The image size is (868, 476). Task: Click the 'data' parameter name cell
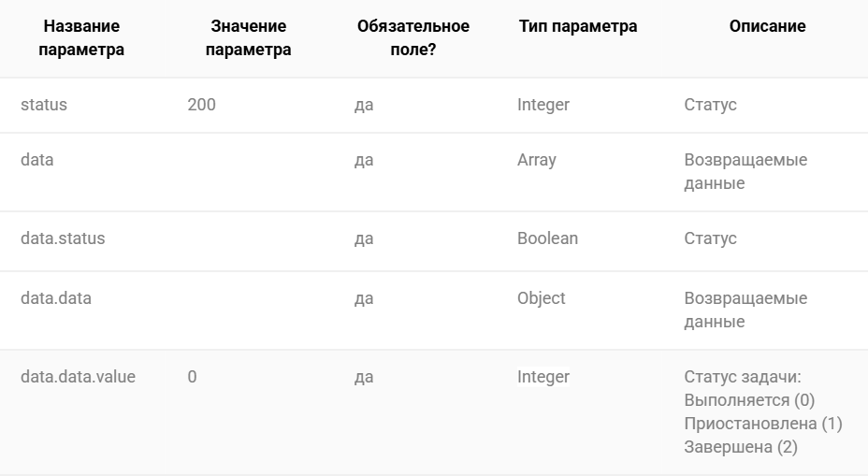point(37,160)
